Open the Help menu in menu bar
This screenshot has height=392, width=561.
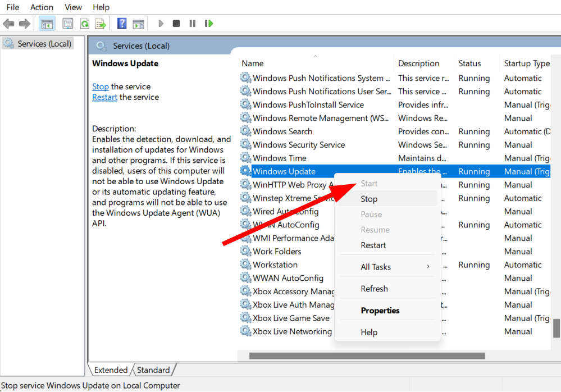[x=101, y=7]
